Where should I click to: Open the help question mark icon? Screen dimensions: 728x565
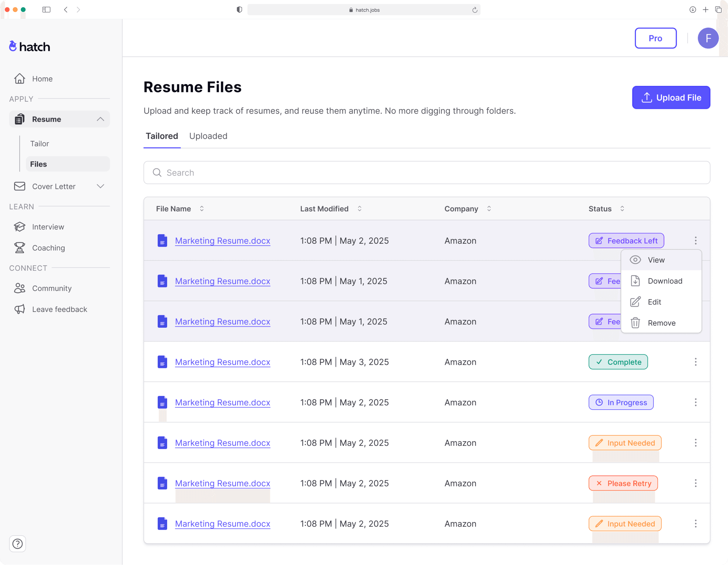click(x=17, y=544)
